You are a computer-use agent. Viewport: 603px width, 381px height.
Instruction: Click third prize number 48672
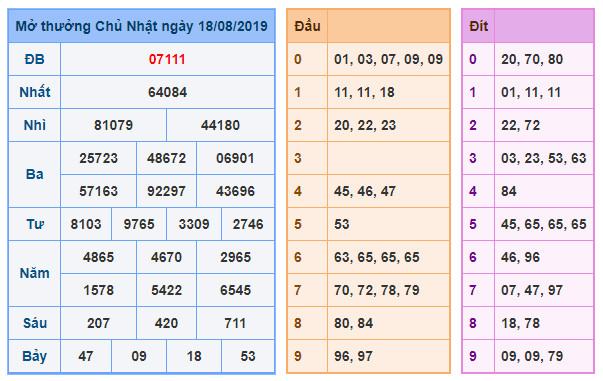(x=167, y=158)
